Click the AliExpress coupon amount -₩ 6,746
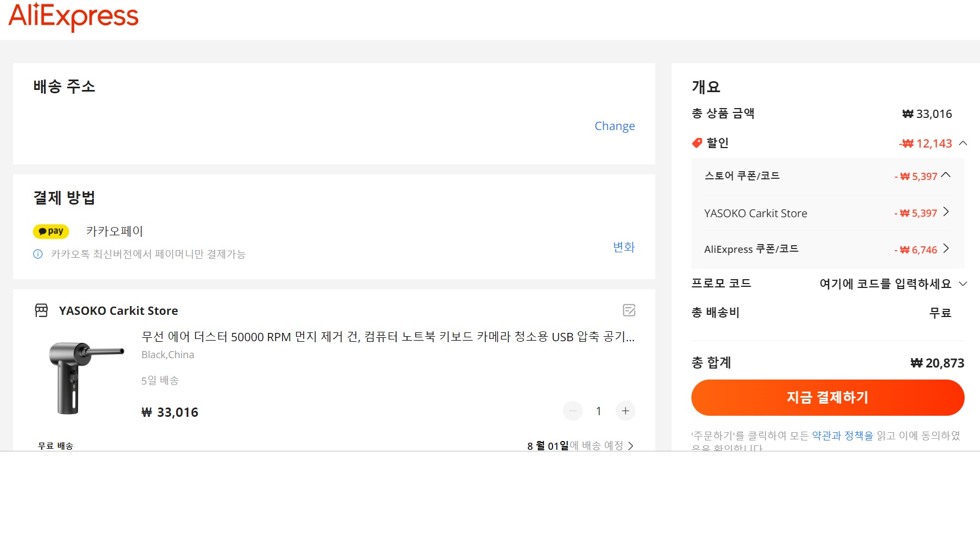 coord(916,250)
